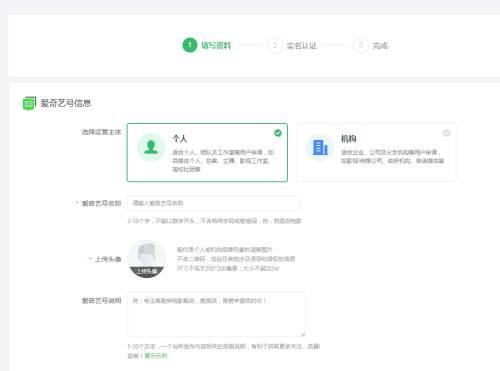The width and height of the screenshot is (500, 371).
Task: Focus the 爱奇艺号说明 description textarea
Action: (216, 315)
